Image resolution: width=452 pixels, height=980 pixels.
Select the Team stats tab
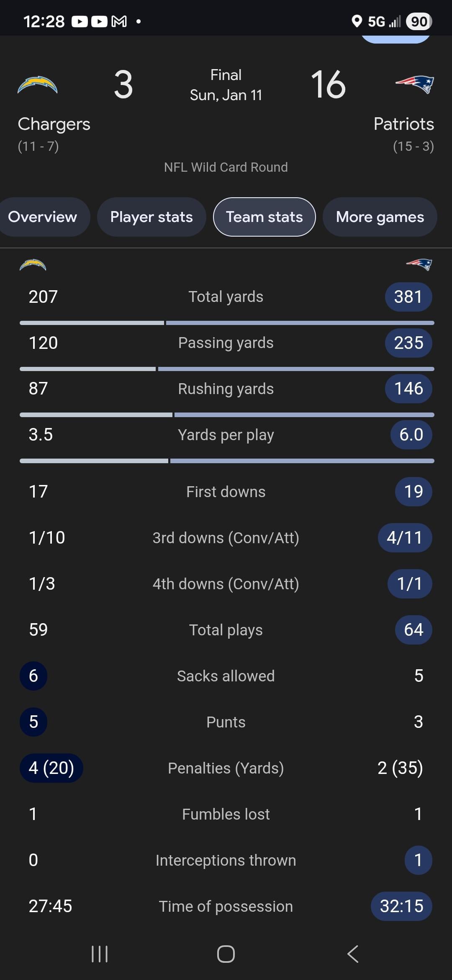pos(265,217)
